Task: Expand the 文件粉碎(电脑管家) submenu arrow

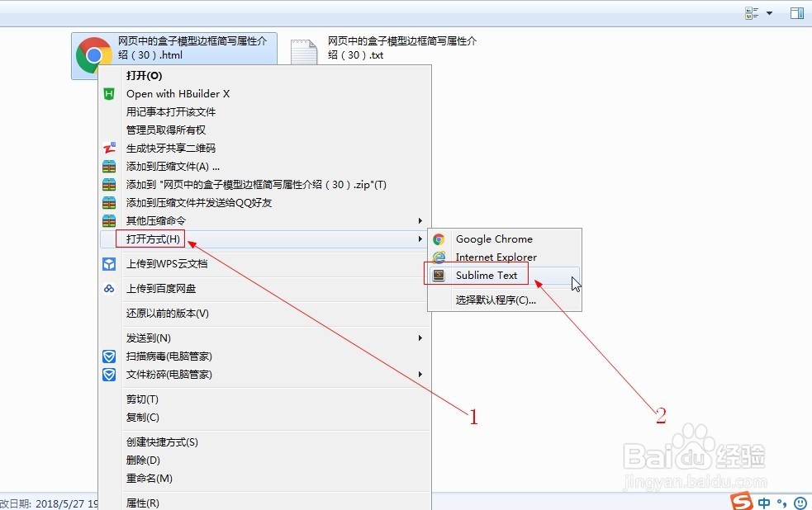Action: 420,375
